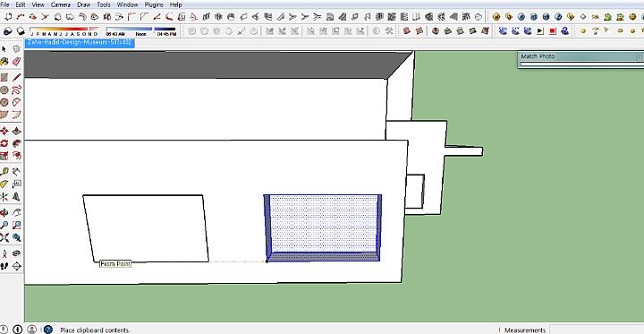Activate the Move tool
The image size is (644, 334).
tap(4, 132)
